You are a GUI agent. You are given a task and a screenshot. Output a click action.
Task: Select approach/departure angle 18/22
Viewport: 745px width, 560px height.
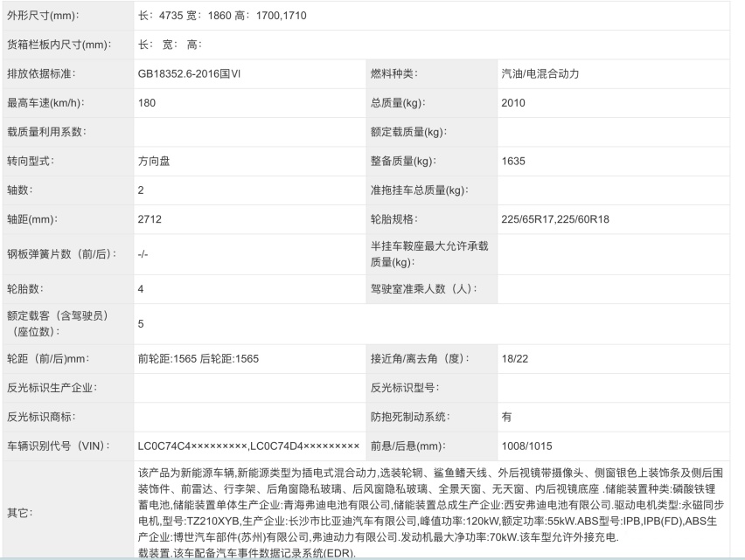click(514, 359)
